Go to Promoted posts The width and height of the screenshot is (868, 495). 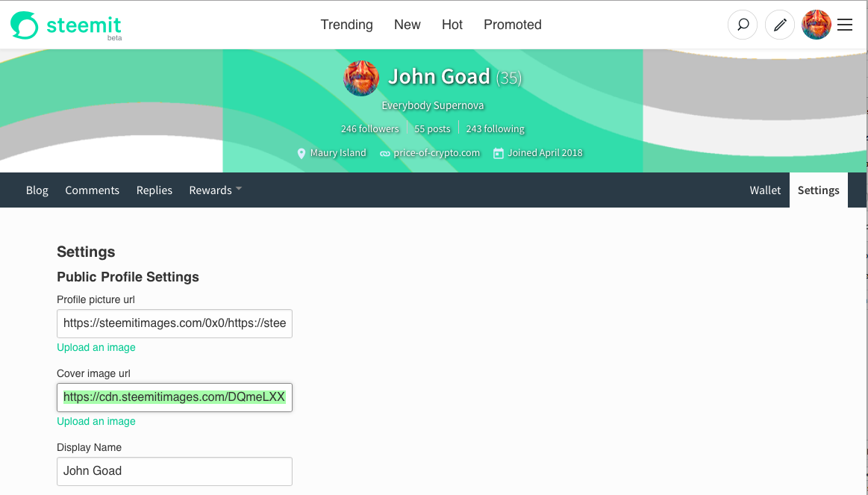[x=513, y=25]
